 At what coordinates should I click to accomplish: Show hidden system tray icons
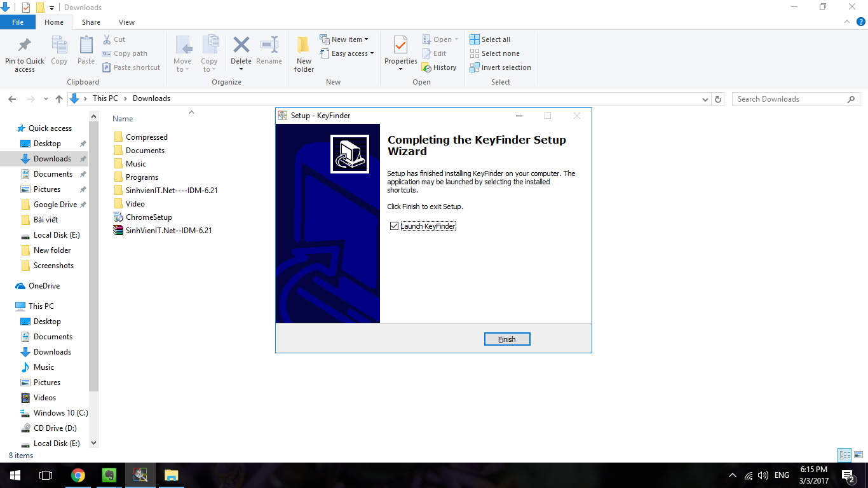pos(733,475)
